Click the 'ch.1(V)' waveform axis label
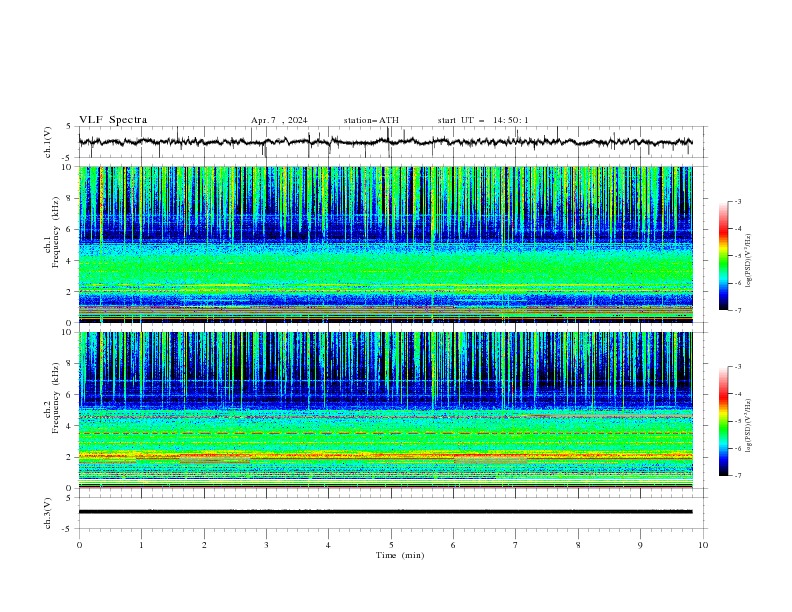 (48, 142)
